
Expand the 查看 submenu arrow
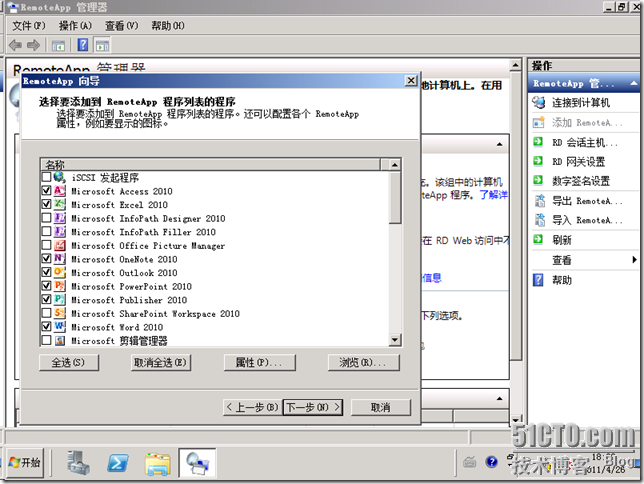click(634, 259)
